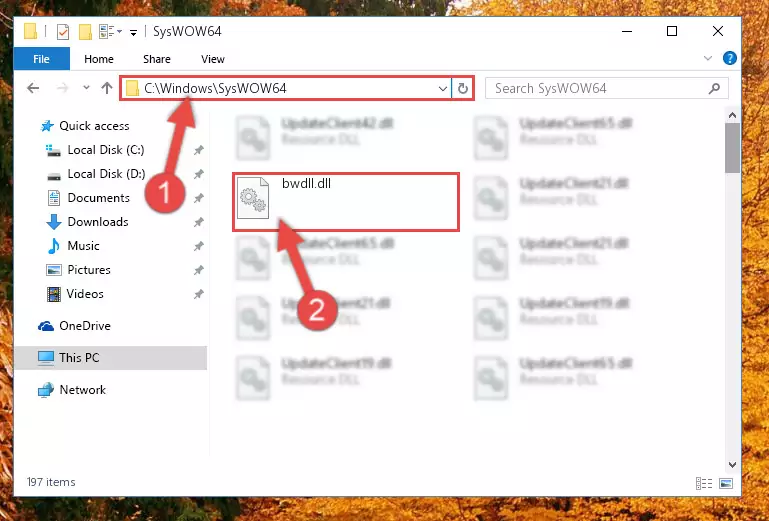Open the Customize Quick Access Toolbar arrow

point(133,32)
